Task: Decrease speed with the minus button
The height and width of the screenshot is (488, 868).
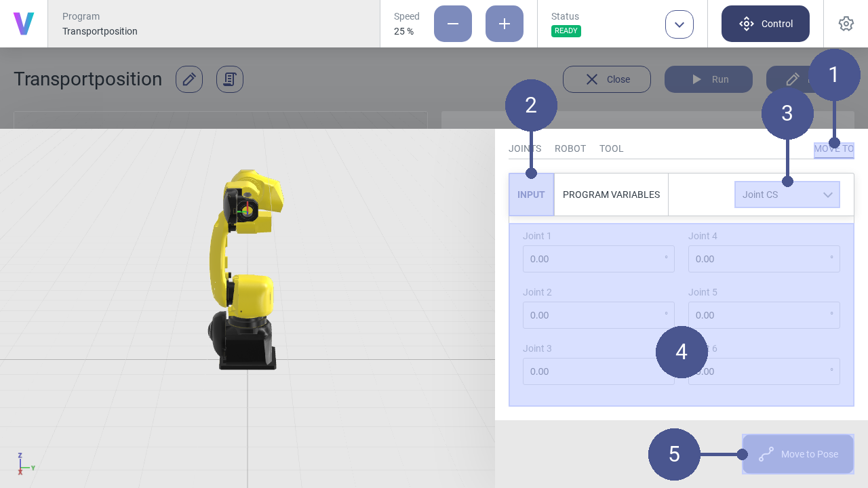Action: point(452,24)
